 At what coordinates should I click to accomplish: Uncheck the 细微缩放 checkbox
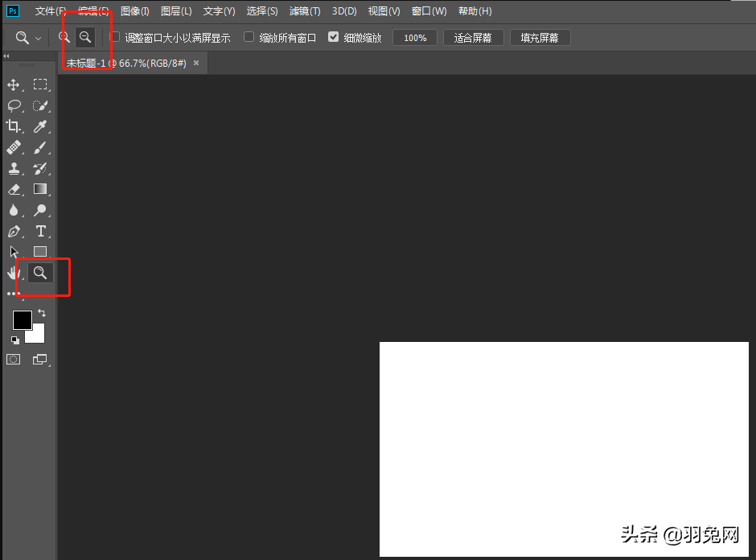click(334, 37)
